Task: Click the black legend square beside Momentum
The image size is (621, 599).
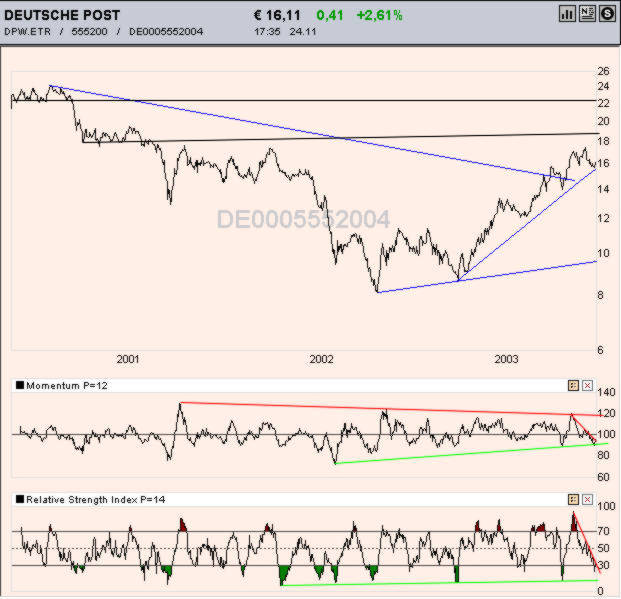Action: point(20,385)
